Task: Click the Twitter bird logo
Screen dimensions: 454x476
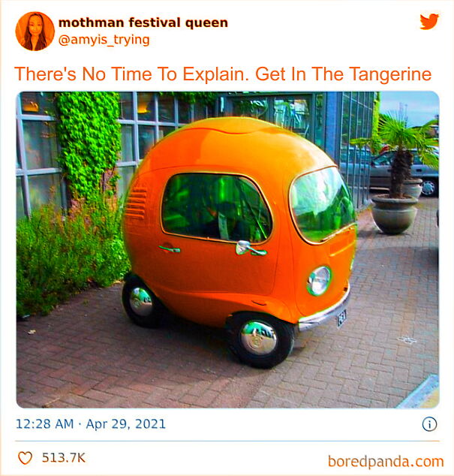Action: (429, 21)
